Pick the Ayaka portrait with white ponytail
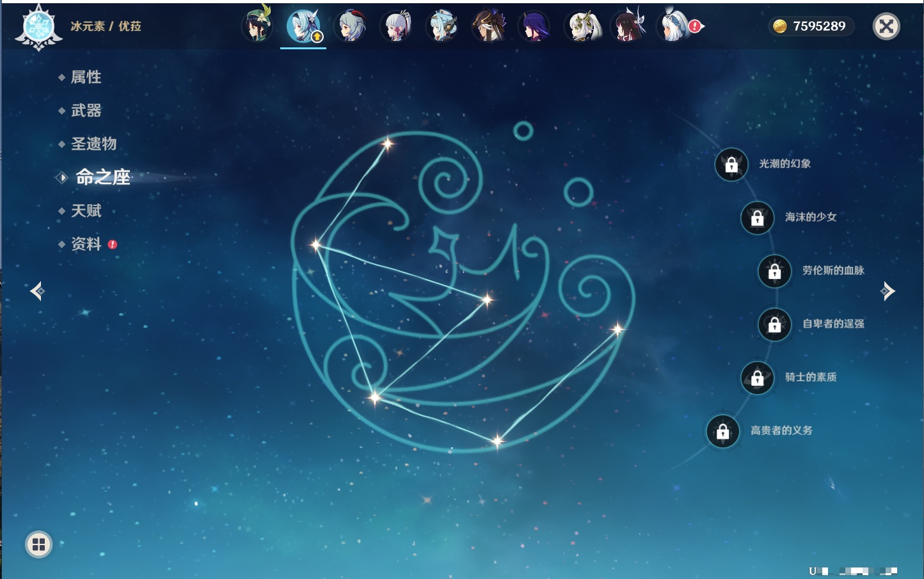 coord(397,26)
